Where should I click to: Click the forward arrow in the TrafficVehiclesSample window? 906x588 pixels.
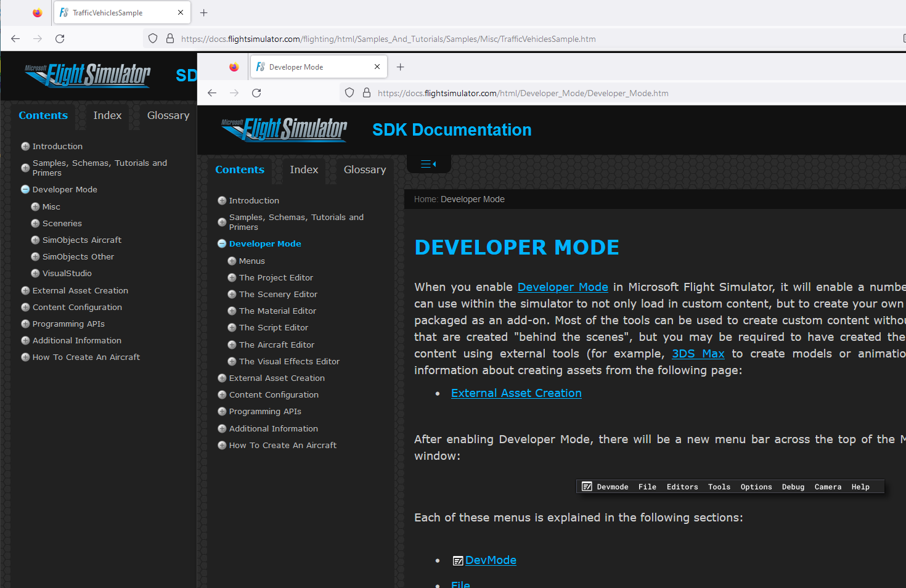(x=38, y=39)
